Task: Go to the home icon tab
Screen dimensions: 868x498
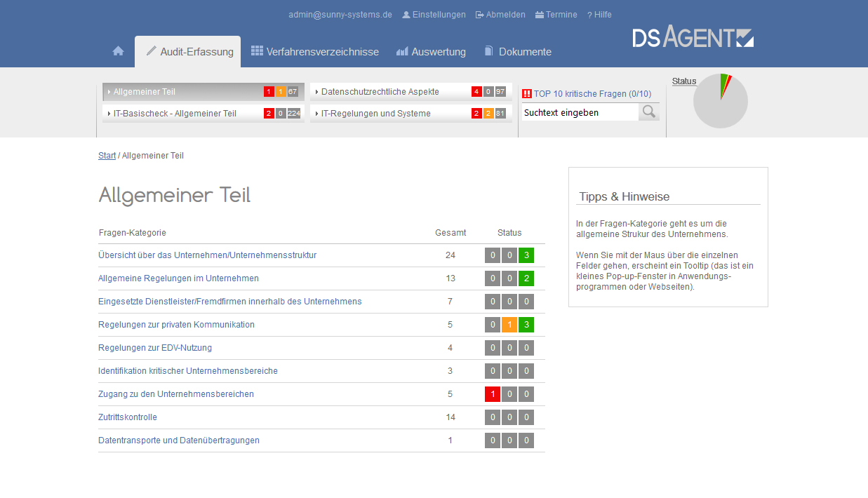Action: pyautogui.click(x=118, y=51)
